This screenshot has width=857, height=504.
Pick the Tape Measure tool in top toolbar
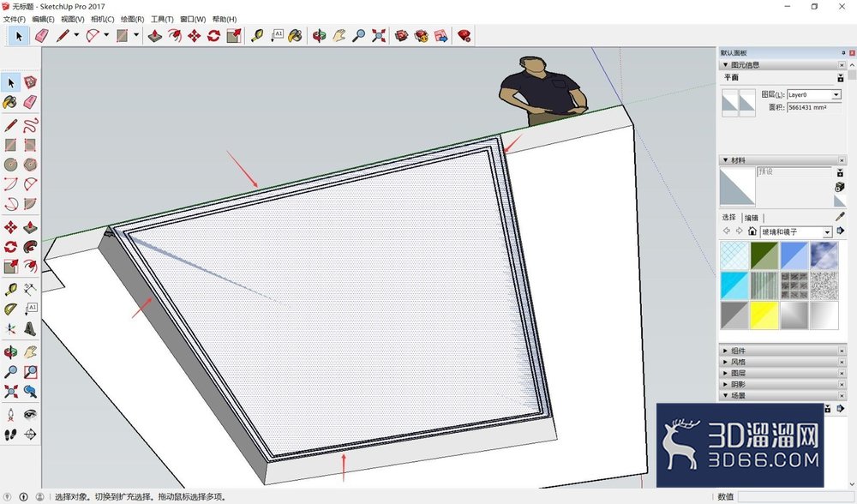click(257, 36)
